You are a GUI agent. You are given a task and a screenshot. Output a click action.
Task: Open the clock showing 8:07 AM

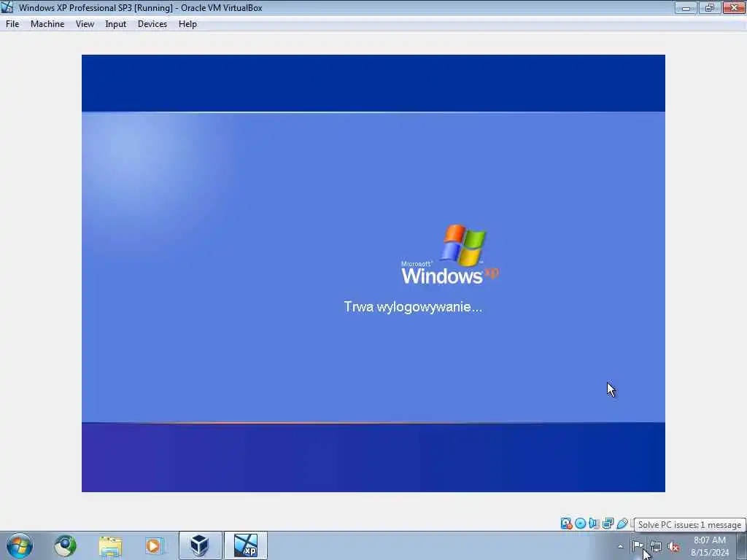709,545
